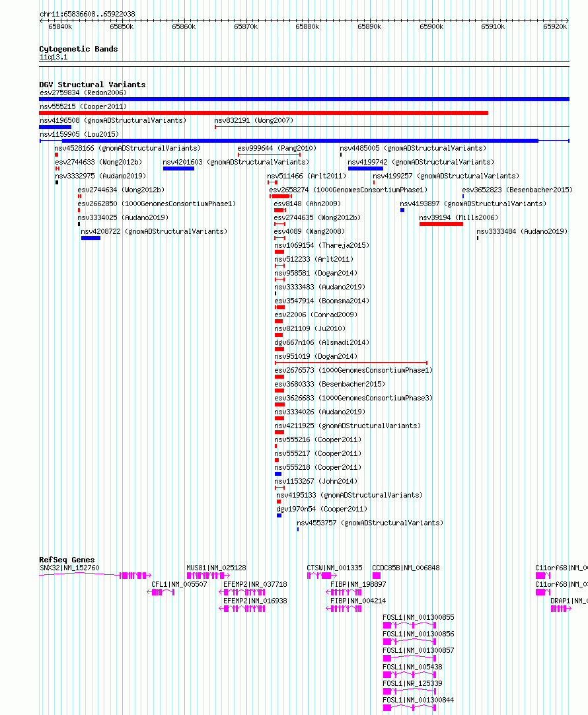Select FIBP|NM_198897 gene label
This screenshot has width=588, height=715.
click(x=358, y=585)
